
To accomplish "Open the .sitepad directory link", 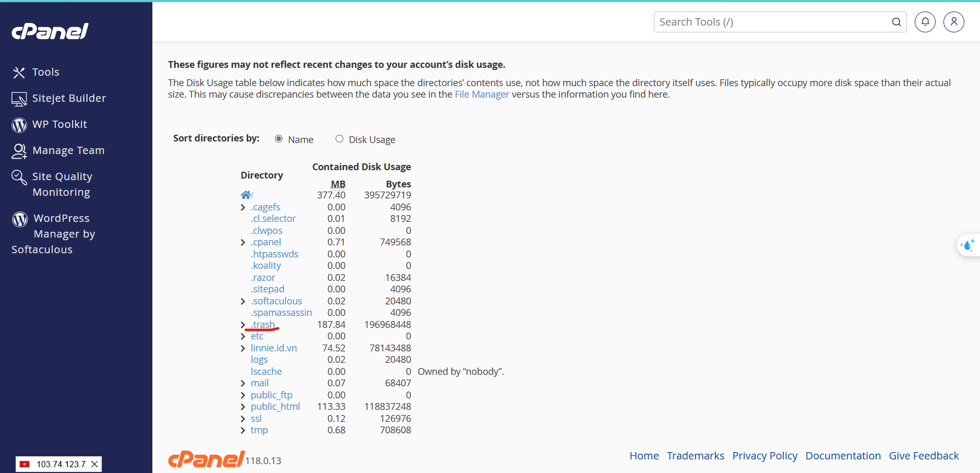I will [267, 289].
